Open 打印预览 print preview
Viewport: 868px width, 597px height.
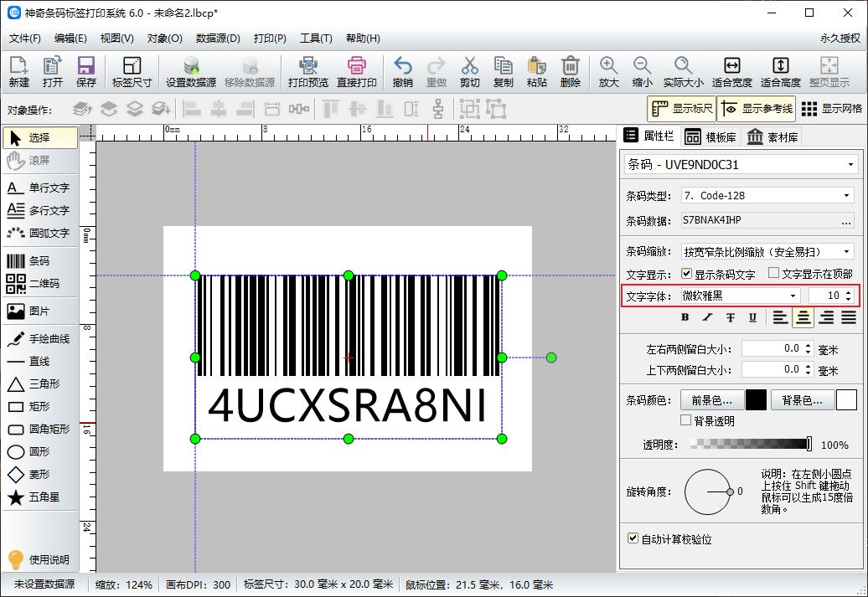coord(309,71)
